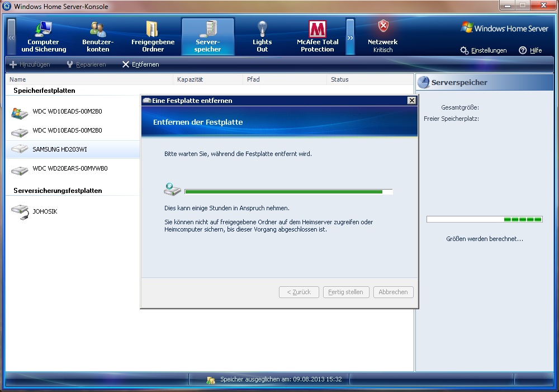Screen dimensions: 559x392
Task: Click the Serversicherungsfestplatten group header
Action: (58, 191)
